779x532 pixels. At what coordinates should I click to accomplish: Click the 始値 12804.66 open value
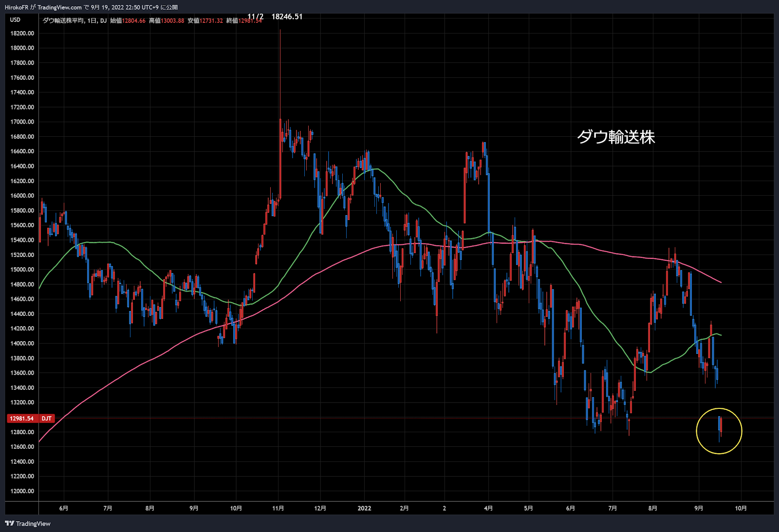pyautogui.click(x=128, y=20)
